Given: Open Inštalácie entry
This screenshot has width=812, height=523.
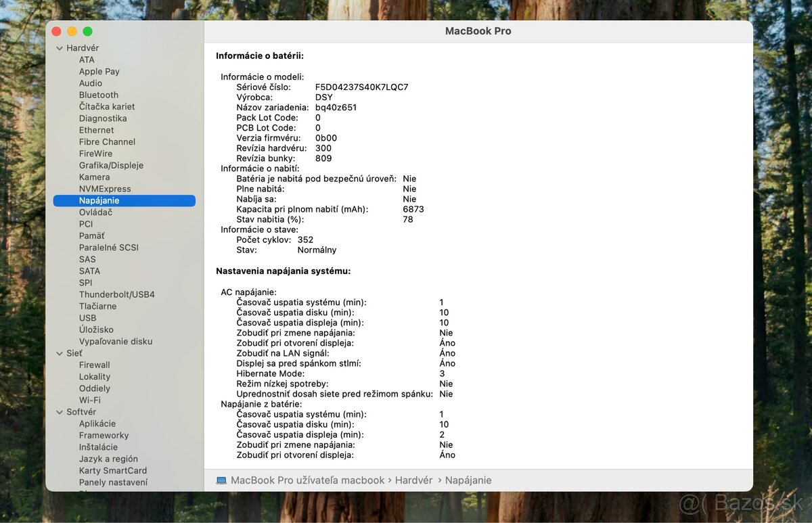Looking at the screenshot, I should (98, 447).
